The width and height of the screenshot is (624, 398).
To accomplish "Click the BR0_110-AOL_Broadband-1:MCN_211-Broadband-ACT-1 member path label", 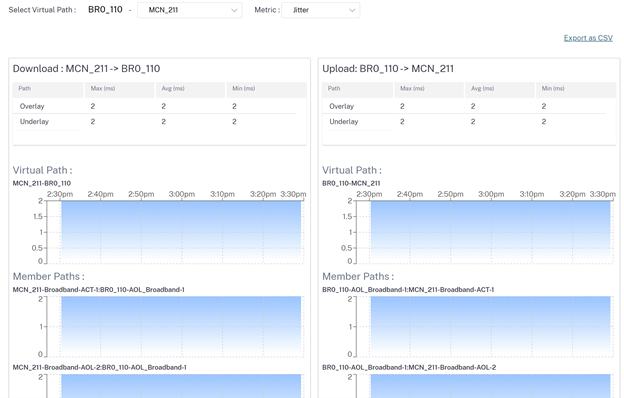I will 408,290.
